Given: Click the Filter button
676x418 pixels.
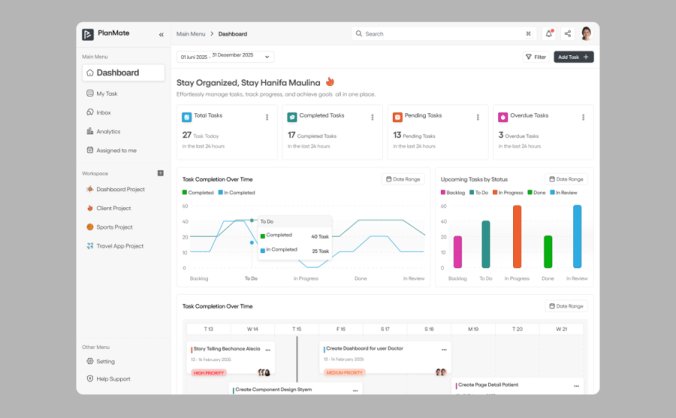Looking at the screenshot, I should point(536,57).
